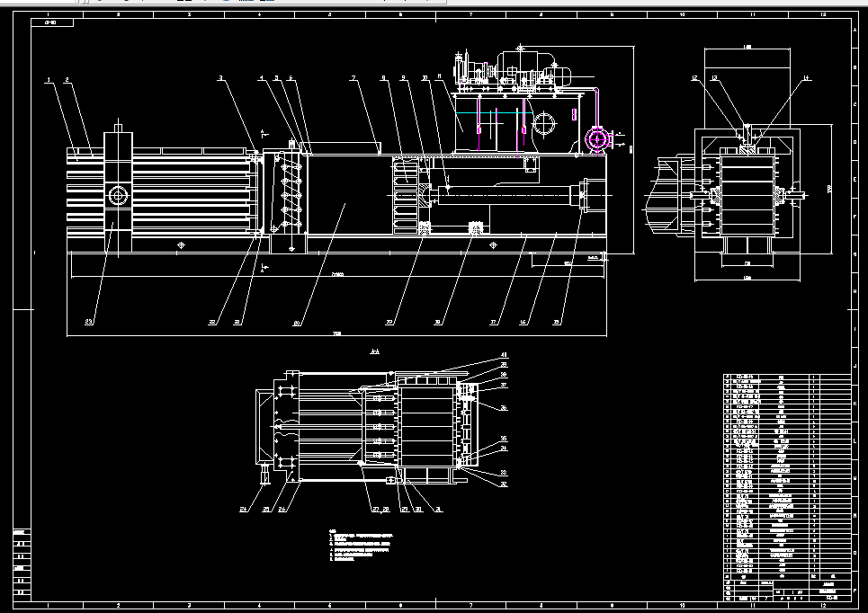Pick part callout number 28 in section view
Viewport: 868px width, 613px height.
click(386, 509)
